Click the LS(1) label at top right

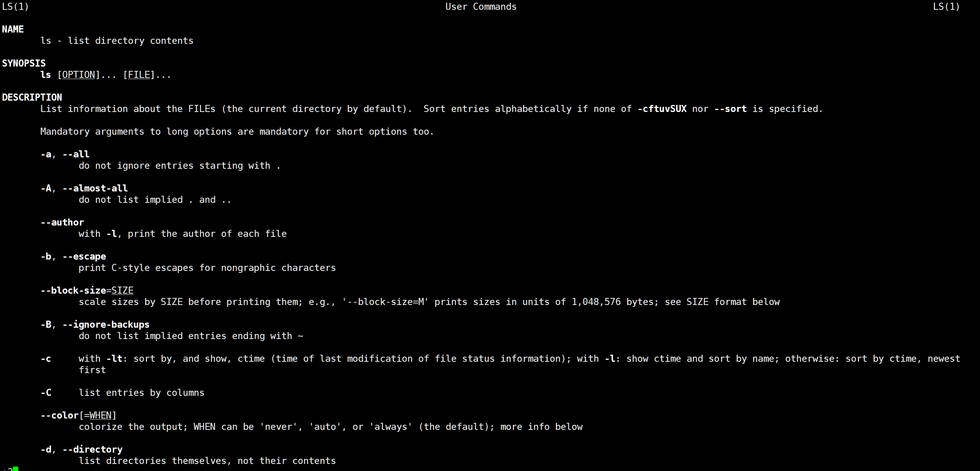tap(946, 7)
